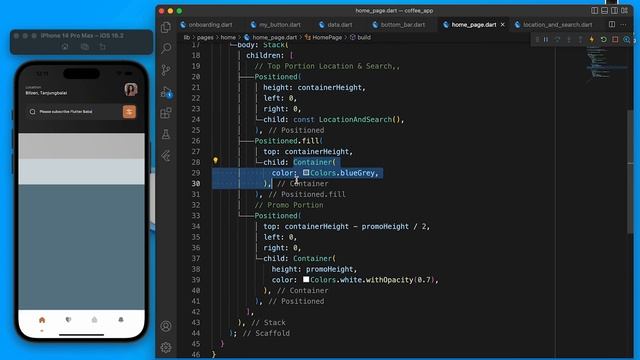Tap the heart favorites icon in bottom bar
The image size is (640, 360).
[68, 320]
